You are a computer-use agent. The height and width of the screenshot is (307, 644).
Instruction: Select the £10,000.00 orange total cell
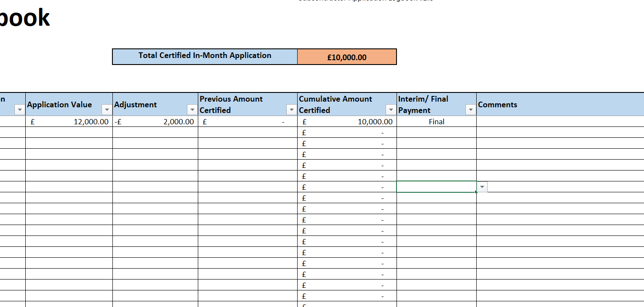(x=347, y=57)
